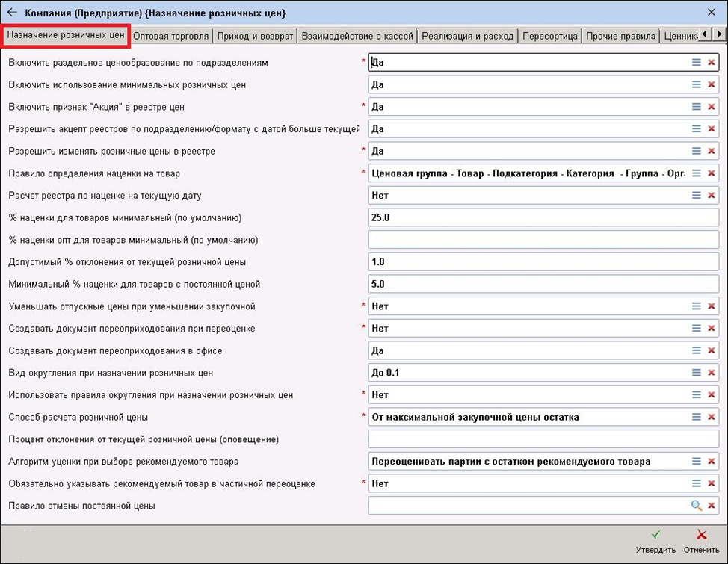Open list for 'Создавать документ переоприходования в офисе'
This screenshot has height=564, width=728.
(697, 350)
